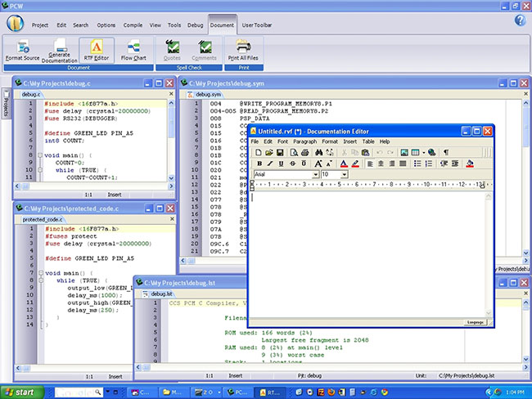Image resolution: width=532 pixels, height=399 pixels.
Task: Click the Insert Table grid icon
Action: tap(415, 153)
